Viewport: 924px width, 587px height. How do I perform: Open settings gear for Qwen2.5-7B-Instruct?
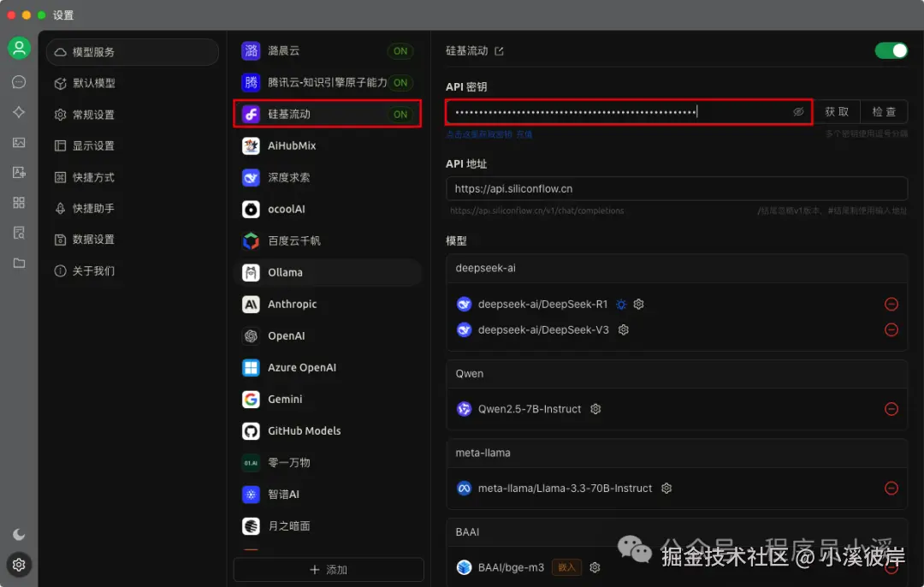(595, 409)
